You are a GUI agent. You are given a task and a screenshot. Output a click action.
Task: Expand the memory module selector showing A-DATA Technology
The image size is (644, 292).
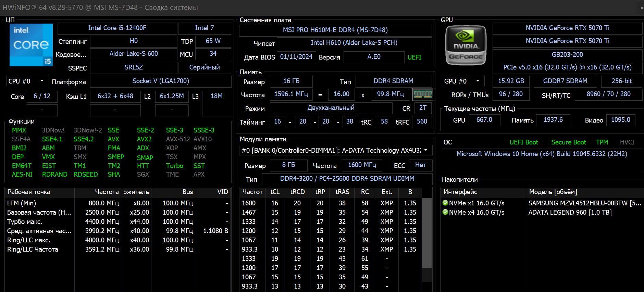(x=336, y=150)
